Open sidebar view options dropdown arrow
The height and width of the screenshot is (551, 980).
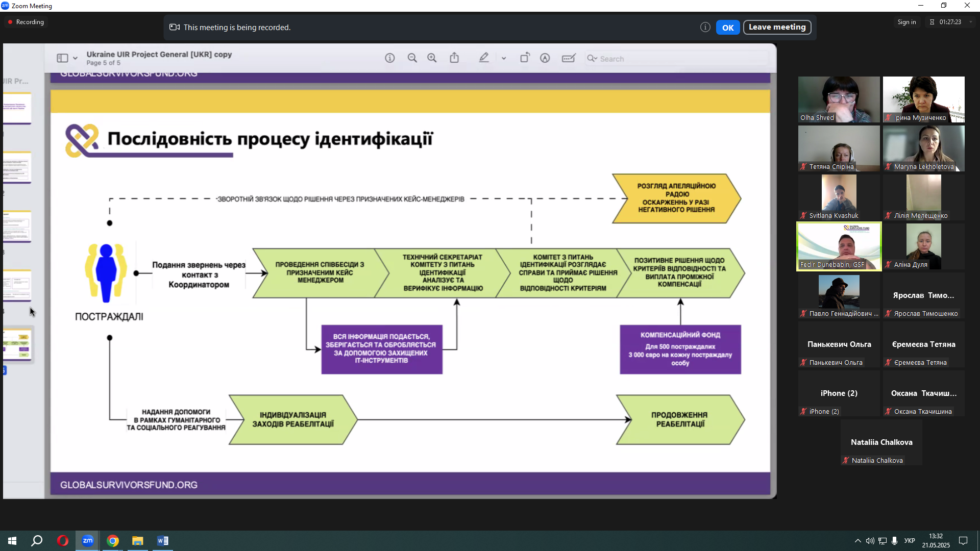pos(76,58)
